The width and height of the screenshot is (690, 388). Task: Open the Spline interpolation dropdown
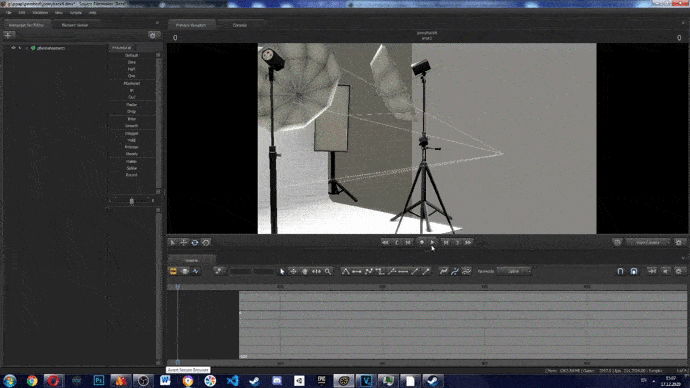pos(514,271)
